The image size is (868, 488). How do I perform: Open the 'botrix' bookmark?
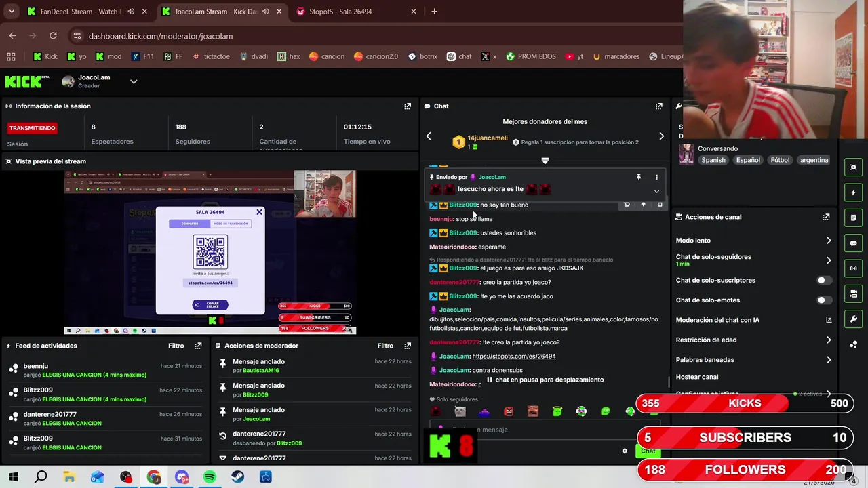[x=422, y=57]
